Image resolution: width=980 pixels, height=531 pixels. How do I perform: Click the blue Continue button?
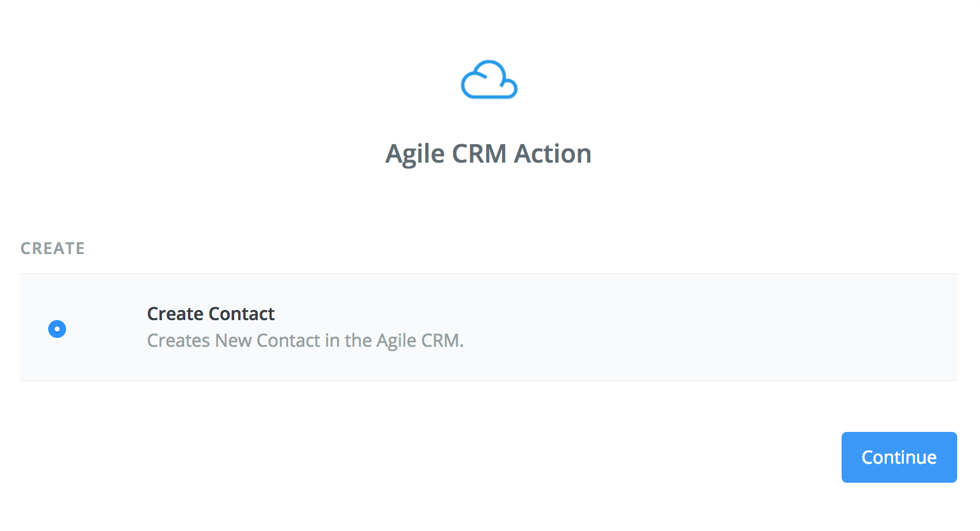(899, 457)
